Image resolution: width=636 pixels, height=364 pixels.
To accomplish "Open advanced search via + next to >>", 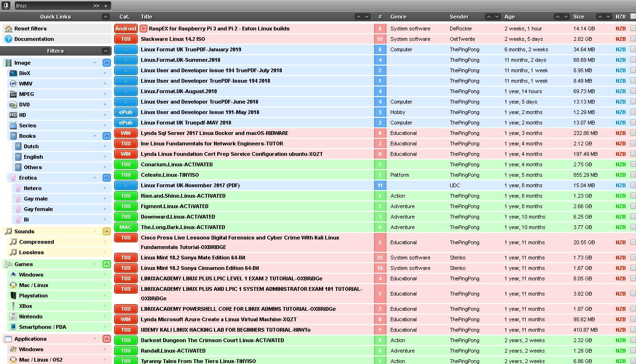I will point(106,6).
